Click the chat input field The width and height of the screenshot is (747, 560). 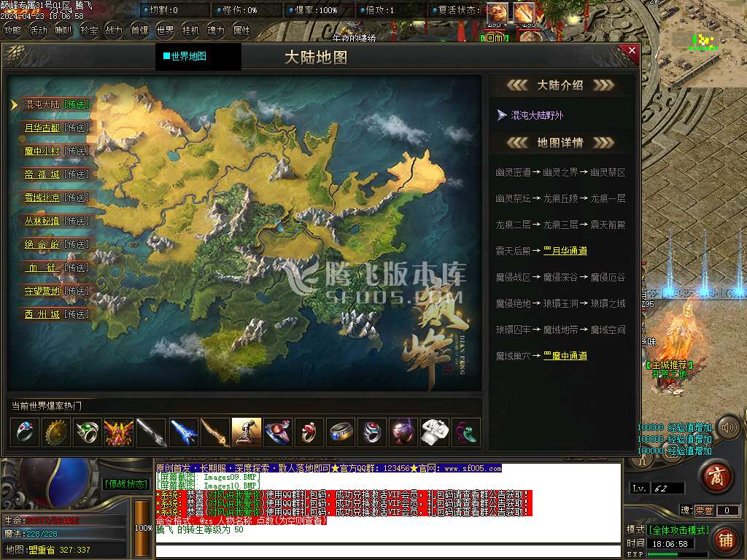(x=387, y=550)
